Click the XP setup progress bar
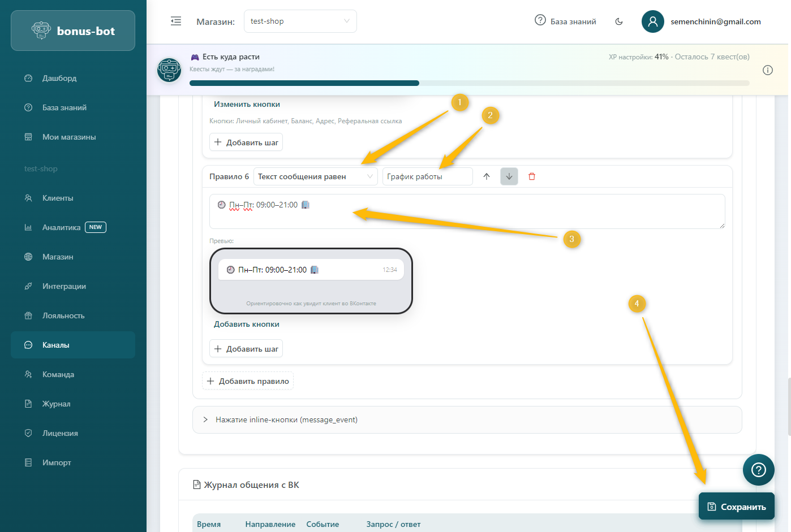 (x=470, y=83)
